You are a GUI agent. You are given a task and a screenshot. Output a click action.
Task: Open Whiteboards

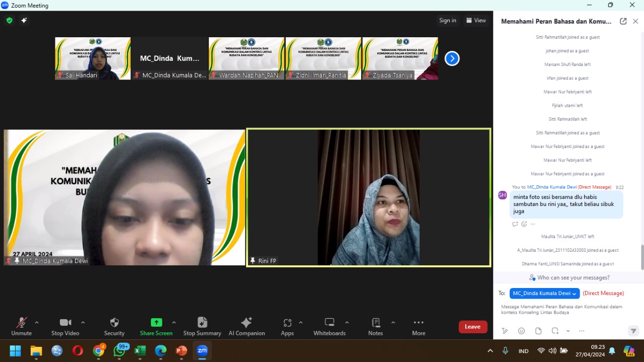pyautogui.click(x=330, y=326)
